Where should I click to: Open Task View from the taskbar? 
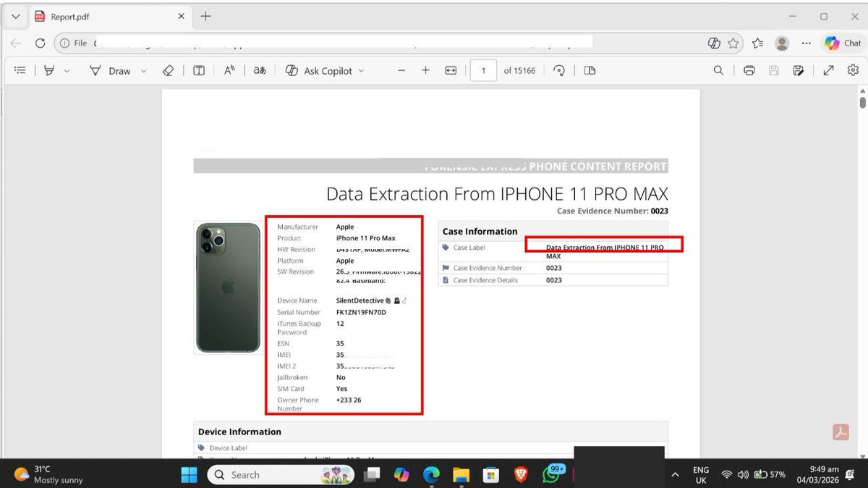pos(372,474)
